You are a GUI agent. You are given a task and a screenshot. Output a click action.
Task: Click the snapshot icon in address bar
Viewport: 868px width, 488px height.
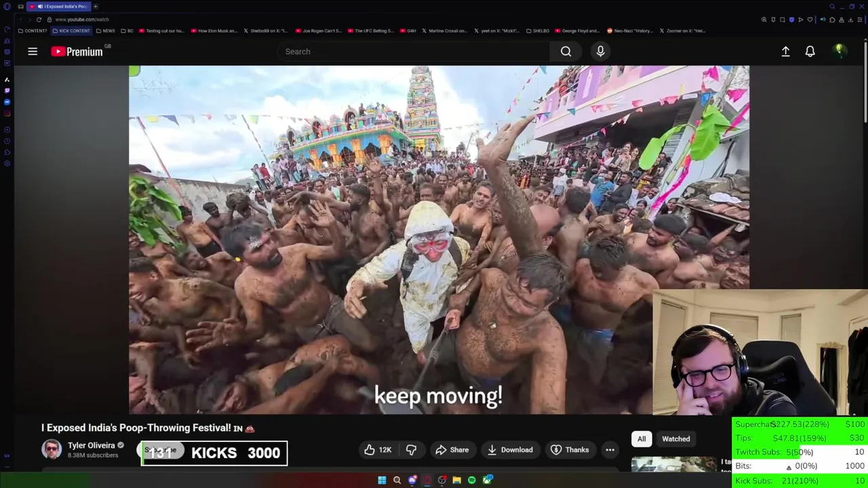[x=783, y=20]
